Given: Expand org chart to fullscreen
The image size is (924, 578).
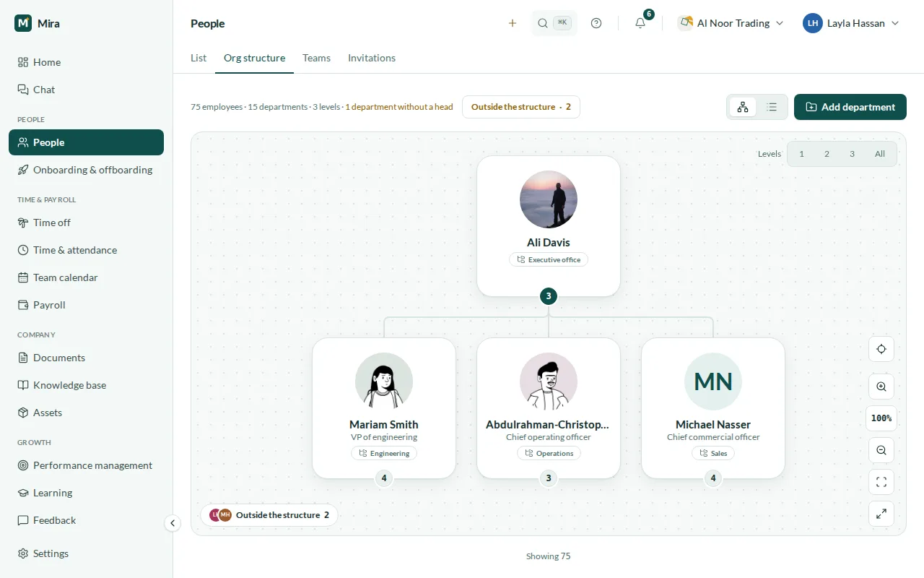Looking at the screenshot, I should click(x=881, y=514).
